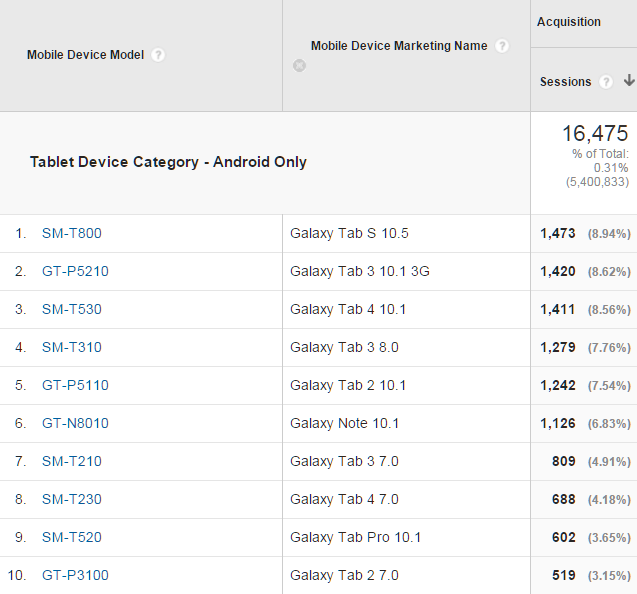Open the SM-T530 device link
The width and height of the screenshot is (637, 594).
pos(72,309)
